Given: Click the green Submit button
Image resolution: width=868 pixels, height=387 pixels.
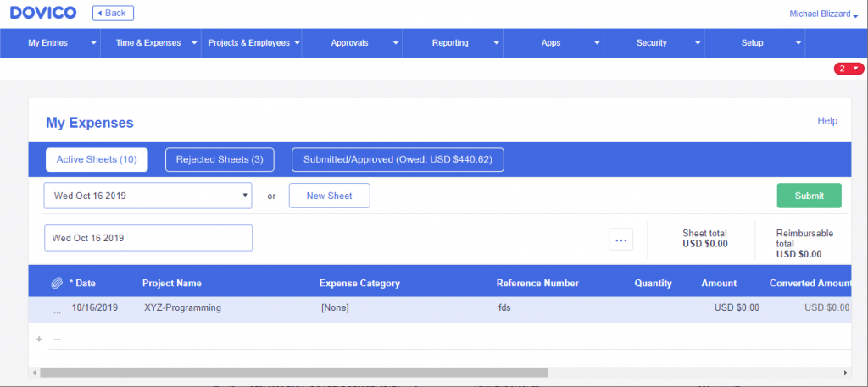Looking at the screenshot, I should 810,196.
